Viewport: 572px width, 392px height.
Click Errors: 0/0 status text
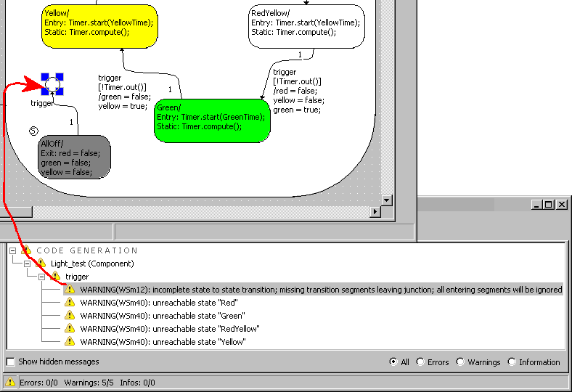[38, 383]
